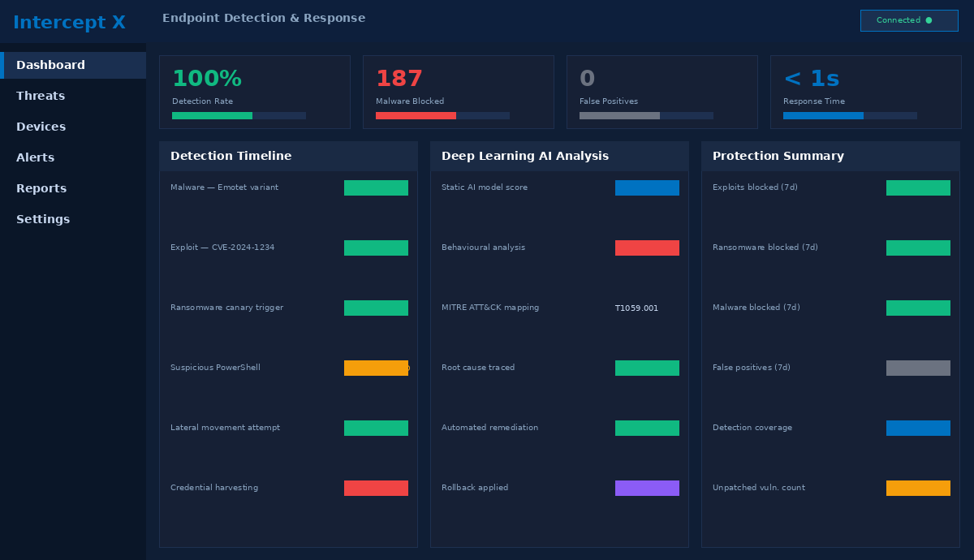The width and height of the screenshot is (974, 560).
Task: Click the 100% detection rate value
Action: point(207,79)
